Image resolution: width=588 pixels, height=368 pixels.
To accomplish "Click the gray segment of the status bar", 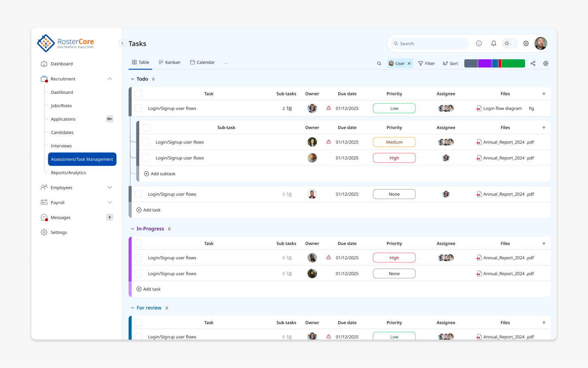I will click(x=471, y=63).
